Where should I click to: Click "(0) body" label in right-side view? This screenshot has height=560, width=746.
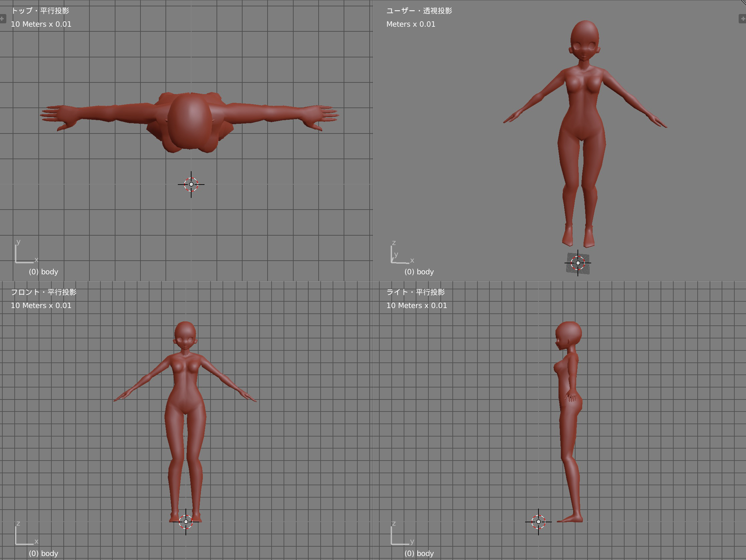tap(419, 554)
